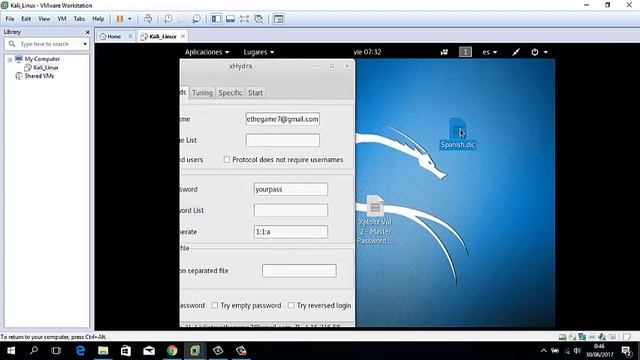This screenshot has width=640, height=360.
Task: Open the es keyboard layout dropdown
Action: pyautogui.click(x=490, y=52)
